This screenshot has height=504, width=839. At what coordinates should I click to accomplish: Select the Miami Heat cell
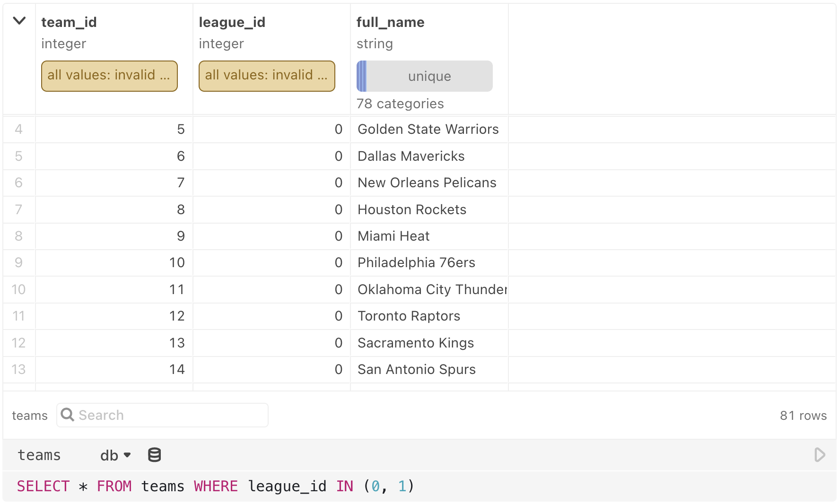pos(393,236)
